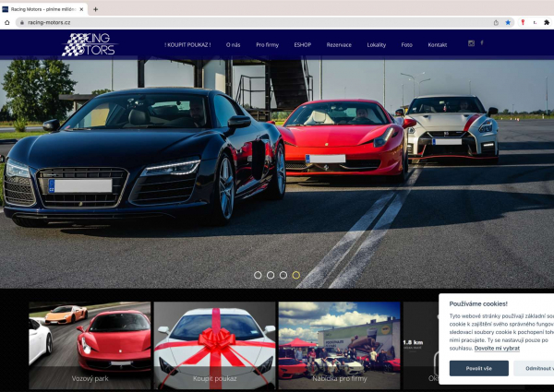This screenshot has width=554, height=392.
Task: Open the browser extensions puzzle icon
Action: (x=547, y=22)
